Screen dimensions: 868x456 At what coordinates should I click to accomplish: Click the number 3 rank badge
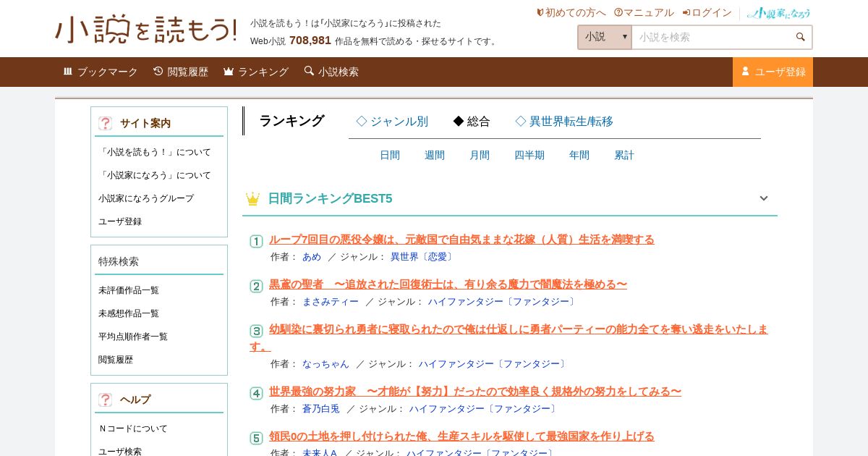(x=256, y=331)
